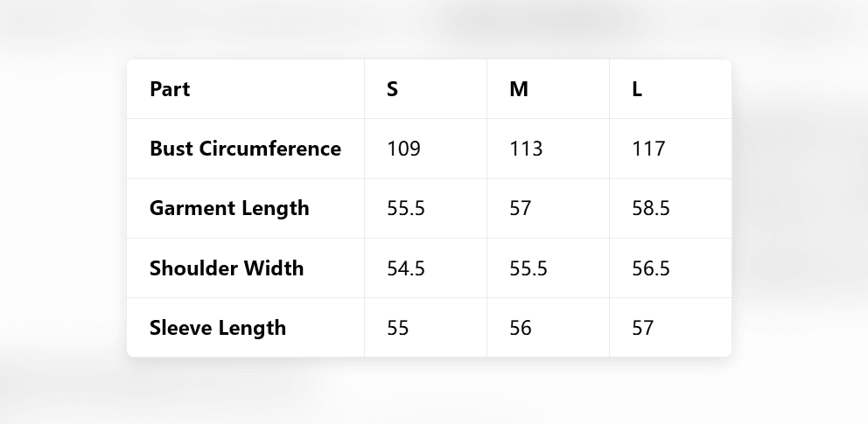The image size is (868, 424).
Task: Click shoulder width value 54.5
Action: point(406,268)
